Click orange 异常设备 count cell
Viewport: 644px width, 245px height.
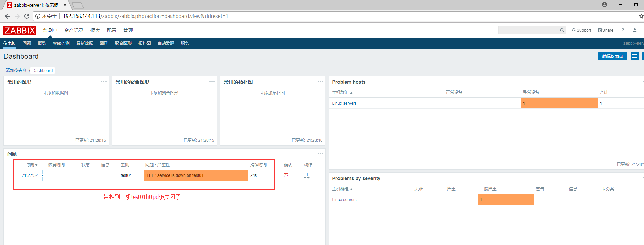[x=559, y=103]
